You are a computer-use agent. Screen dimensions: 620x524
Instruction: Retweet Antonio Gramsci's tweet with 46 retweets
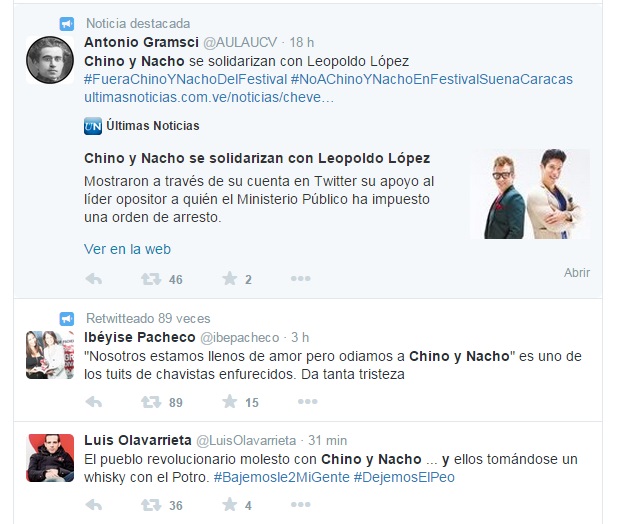[151, 279]
